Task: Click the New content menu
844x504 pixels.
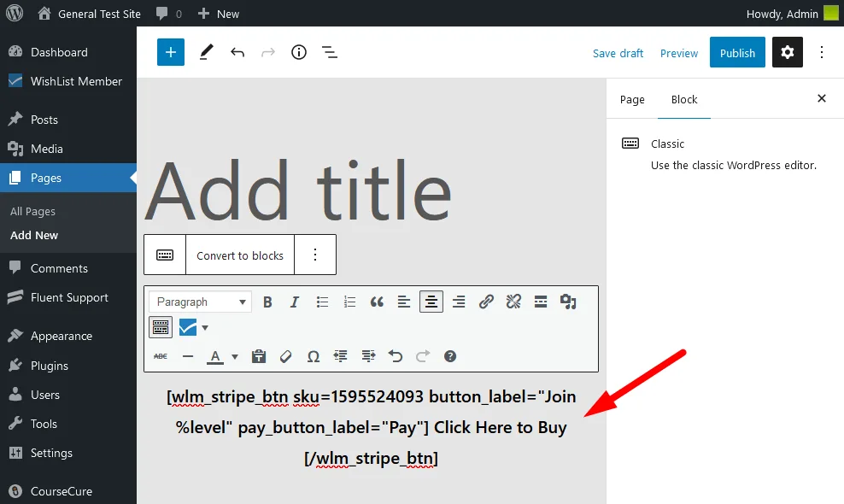Action: [219, 14]
